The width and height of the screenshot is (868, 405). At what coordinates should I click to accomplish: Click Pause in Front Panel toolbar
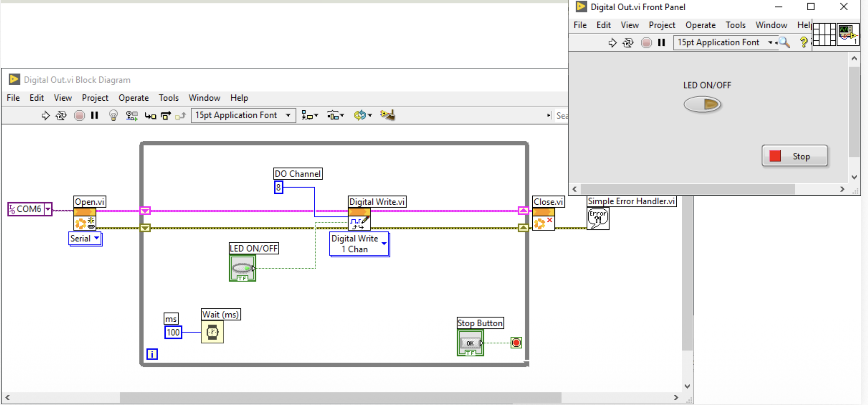661,43
